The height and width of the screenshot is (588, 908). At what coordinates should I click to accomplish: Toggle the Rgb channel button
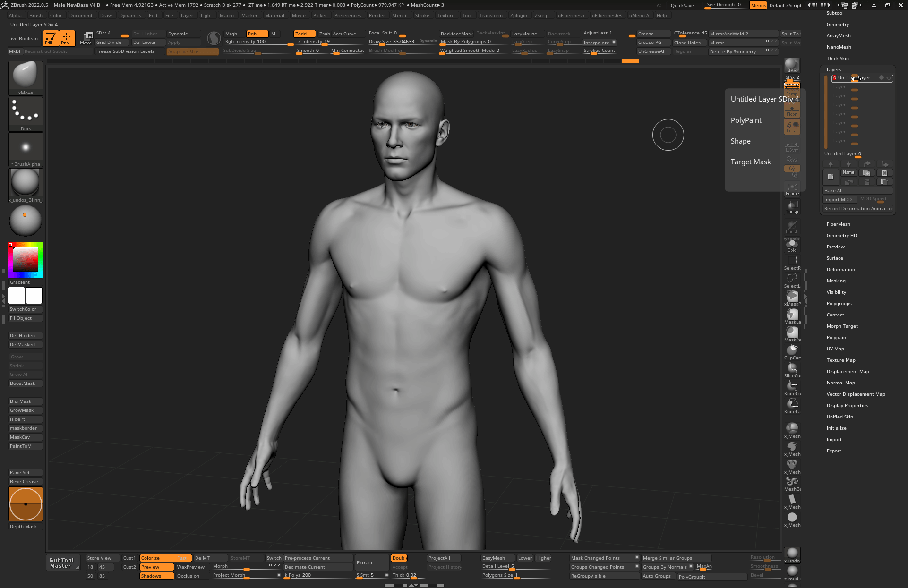coord(257,34)
